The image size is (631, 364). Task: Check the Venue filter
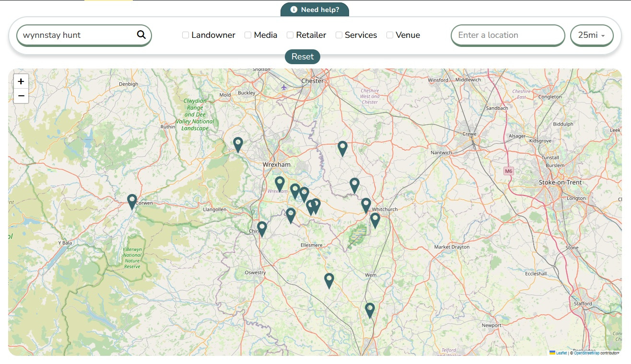tap(390, 35)
